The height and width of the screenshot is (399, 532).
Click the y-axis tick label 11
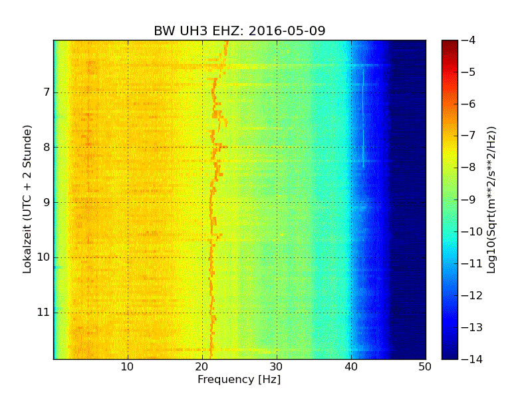(43, 312)
